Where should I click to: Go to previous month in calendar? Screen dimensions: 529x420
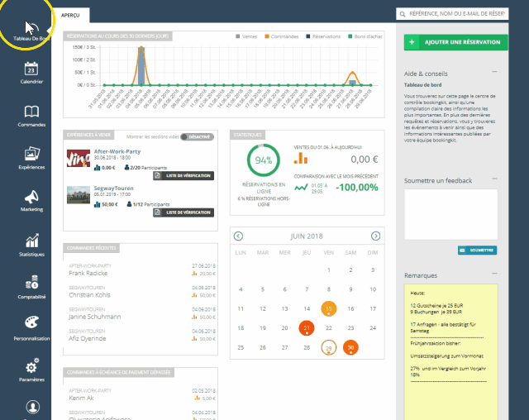coord(238,236)
